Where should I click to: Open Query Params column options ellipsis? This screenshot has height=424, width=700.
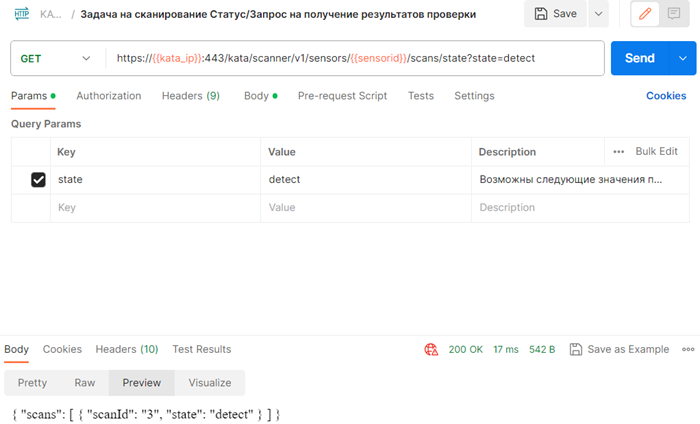pyautogui.click(x=618, y=152)
